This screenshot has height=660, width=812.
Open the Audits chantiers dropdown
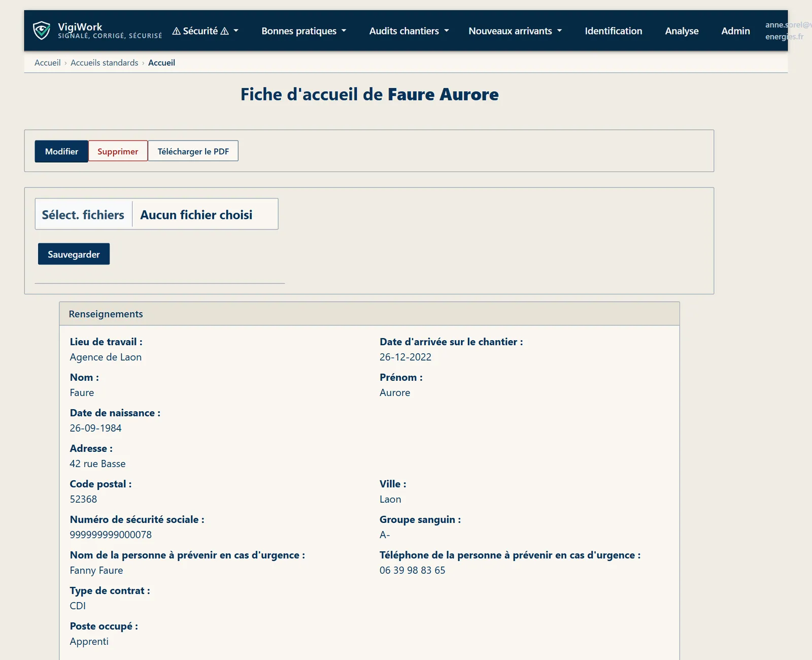click(409, 31)
